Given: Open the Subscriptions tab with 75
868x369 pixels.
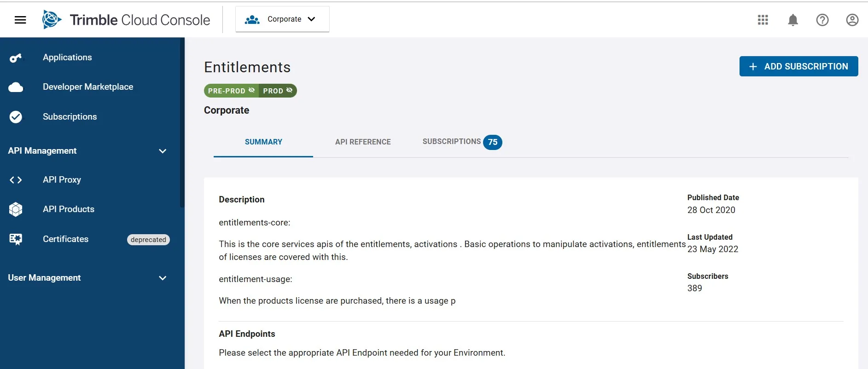Looking at the screenshot, I should point(462,142).
